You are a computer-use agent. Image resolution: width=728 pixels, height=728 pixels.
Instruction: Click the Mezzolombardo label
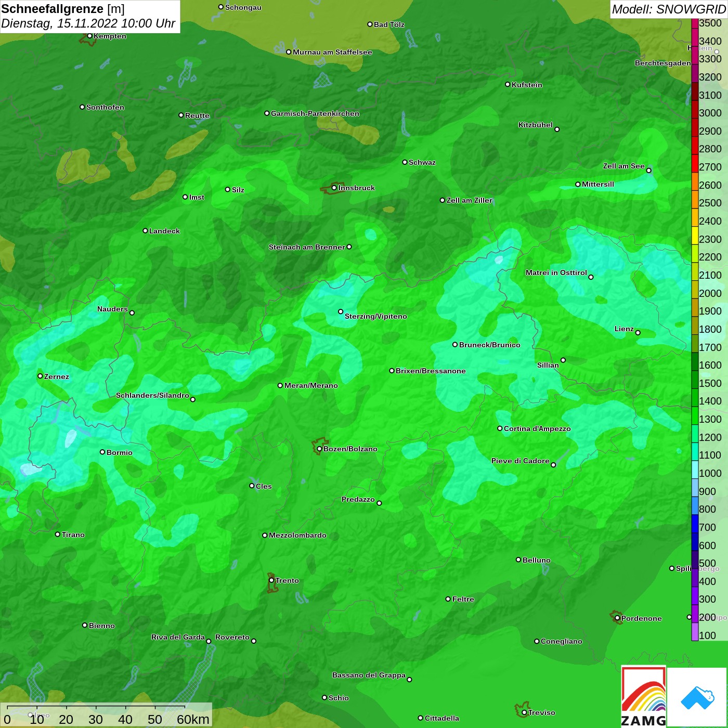pos(297,535)
